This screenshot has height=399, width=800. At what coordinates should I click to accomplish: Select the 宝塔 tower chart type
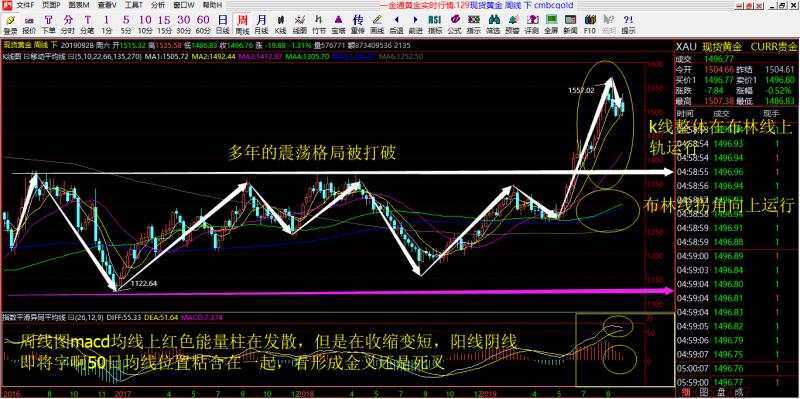[338, 24]
